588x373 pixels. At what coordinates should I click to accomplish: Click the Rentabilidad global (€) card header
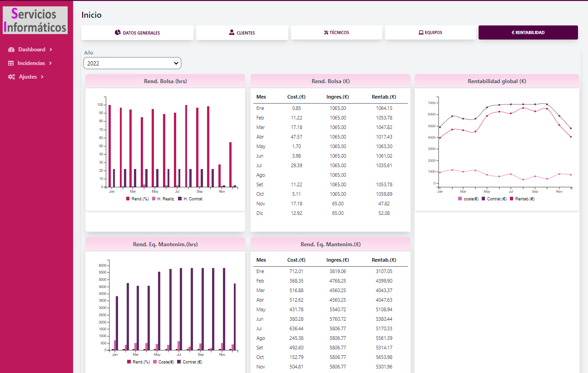tap(497, 81)
